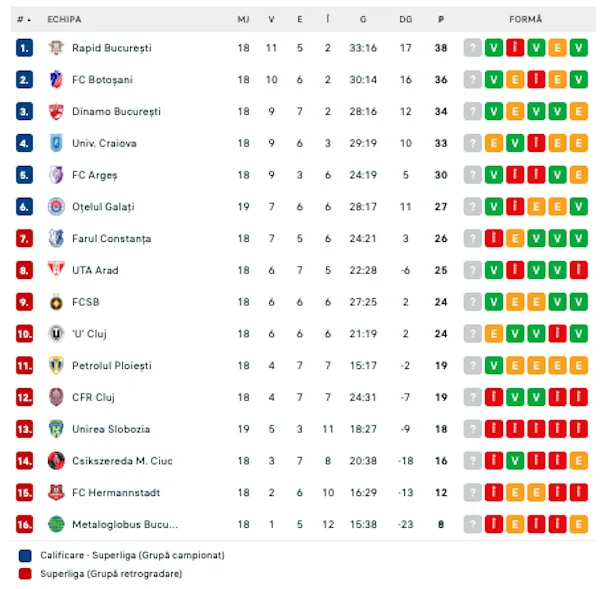Click the Metaloglobus green logo
The width and height of the screenshot is (600, 589).
coord(56,524)
